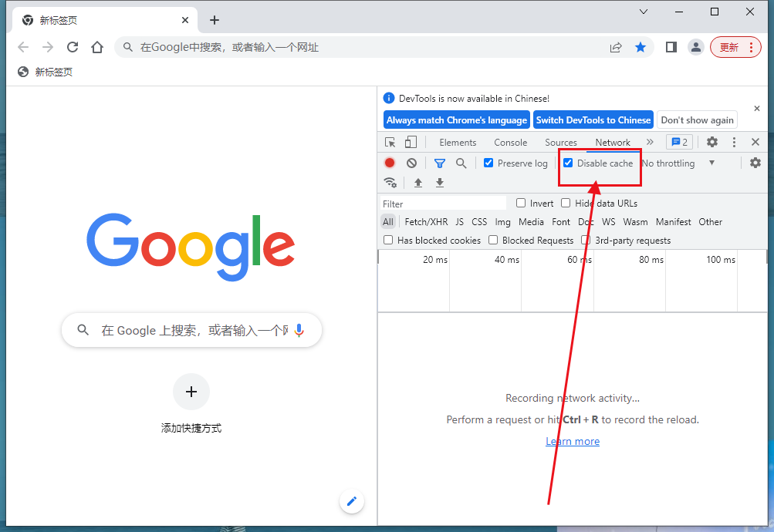Filter by Img requests

pyautogui.click(x=502, y=222)
